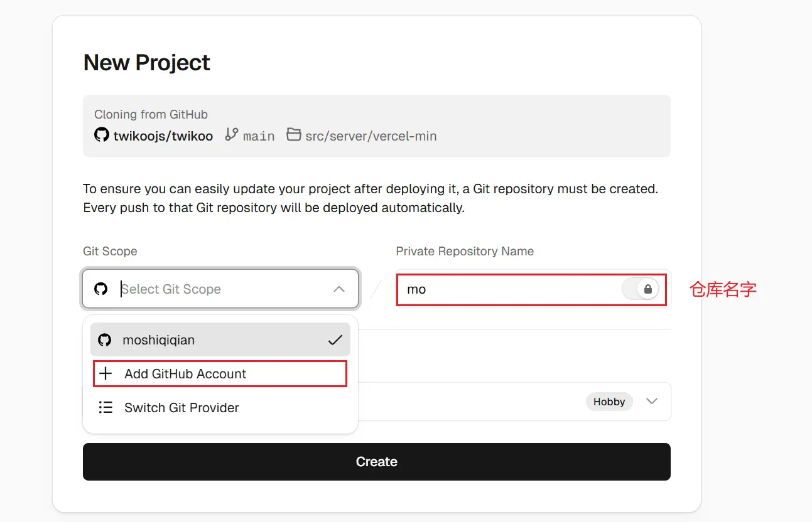The image size is (812, 522).
Task: Click the list icon for Switch Git Provider
Action: point(106,408)
